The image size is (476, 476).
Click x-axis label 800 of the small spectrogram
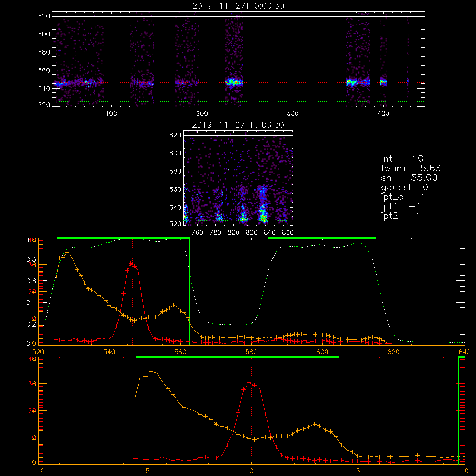(x=233, y=233)
